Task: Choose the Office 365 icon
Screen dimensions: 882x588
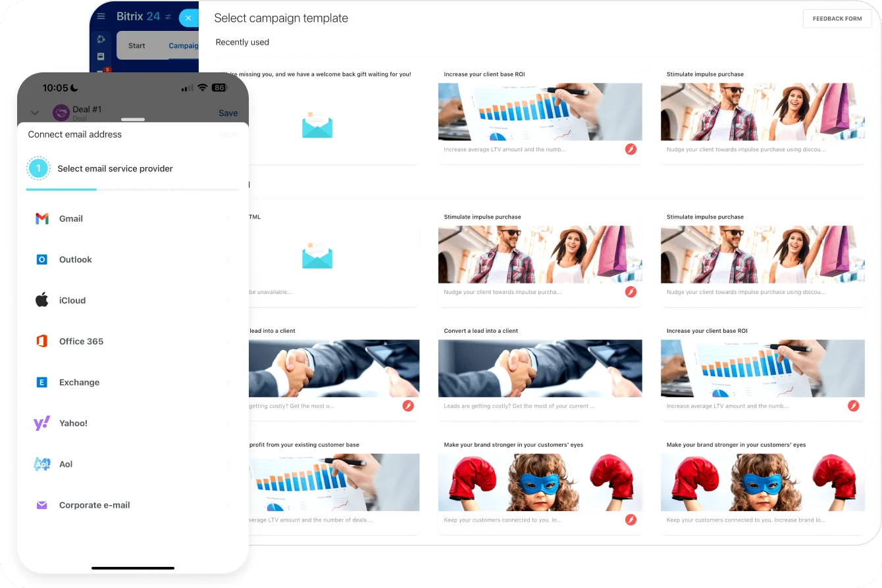Action: tap(42, 341)
